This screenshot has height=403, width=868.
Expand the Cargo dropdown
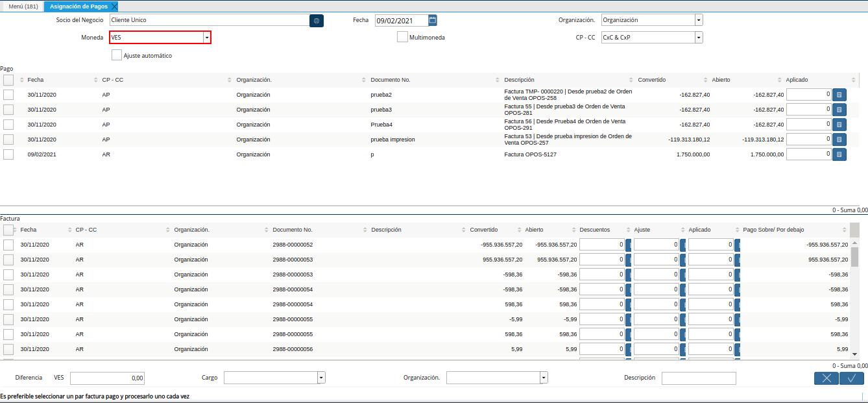pyautogui.click(x=320, y=378)
